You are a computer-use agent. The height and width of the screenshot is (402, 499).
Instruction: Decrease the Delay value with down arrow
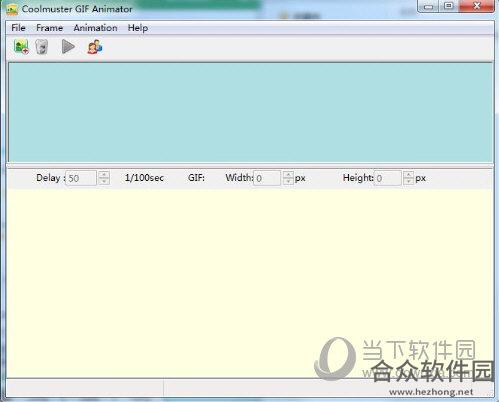[x=104, y=182]
